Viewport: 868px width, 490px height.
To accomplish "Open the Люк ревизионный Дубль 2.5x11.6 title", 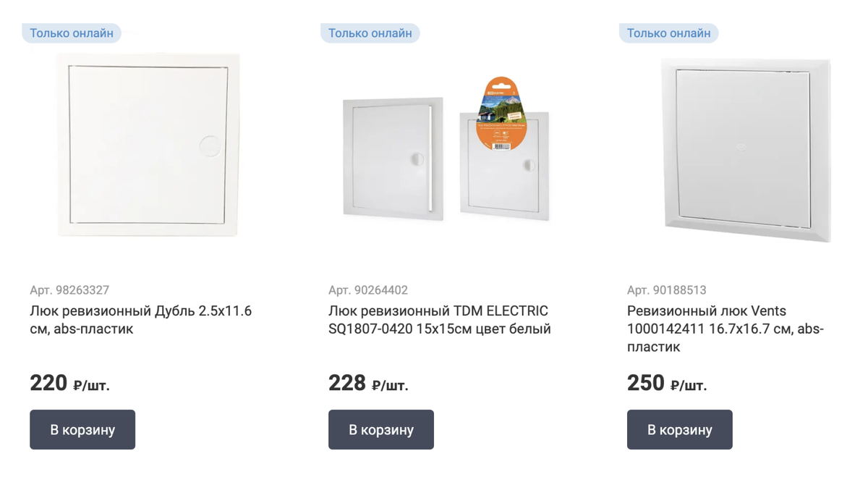I will (141, 320).
